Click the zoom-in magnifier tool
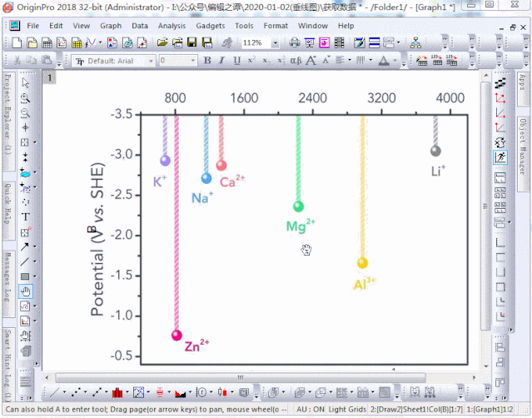 [25, 98]
